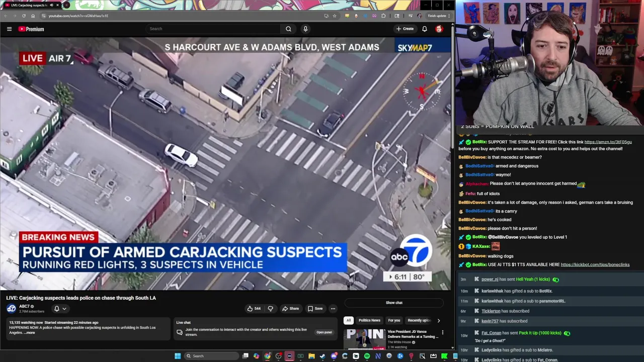This screenshot has height=362, width=644.
Task: Open the YouTube hamburger guide menu
Action: coord(9,29)
